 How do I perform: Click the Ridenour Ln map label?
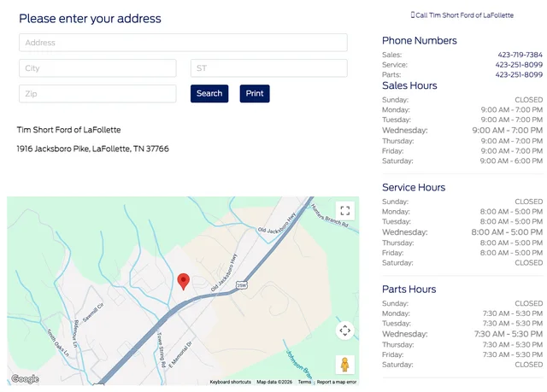(75, 333)
